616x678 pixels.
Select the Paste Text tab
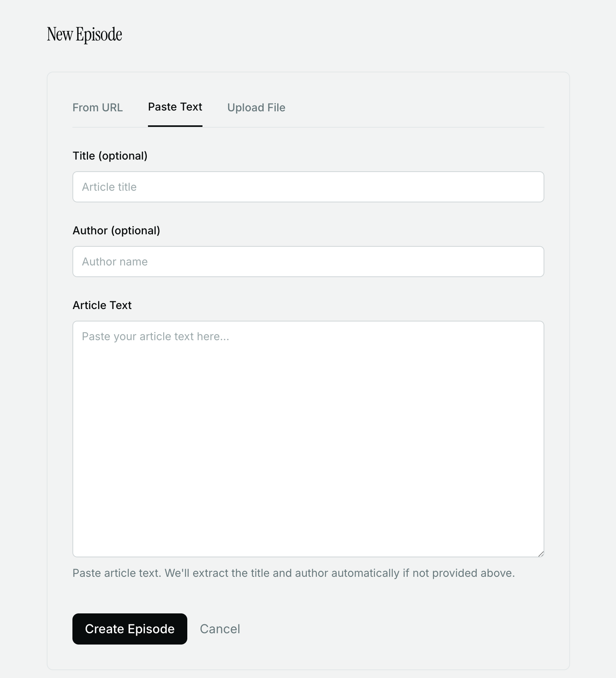tap(175, 107)
